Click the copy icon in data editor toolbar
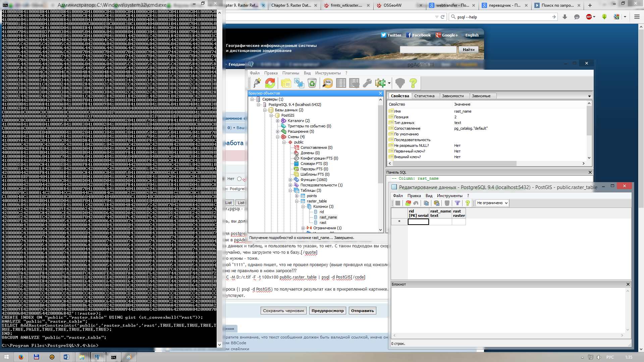644x362 pixels. coord(426,203)
